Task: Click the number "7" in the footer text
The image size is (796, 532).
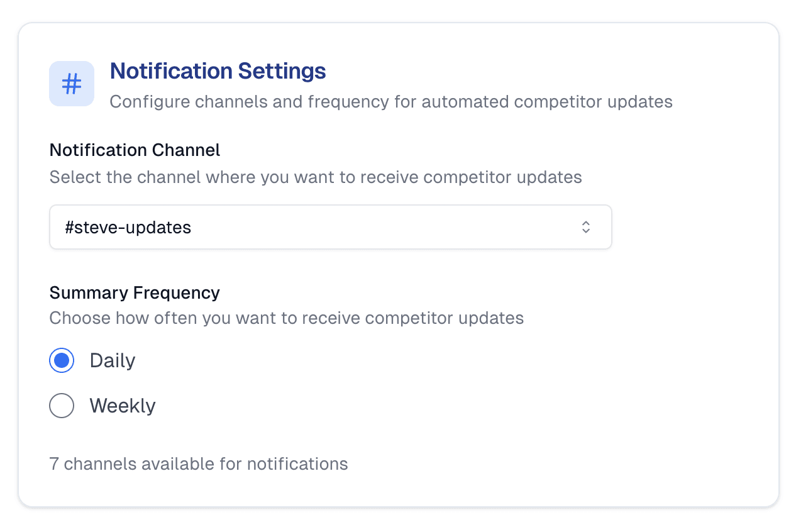Action: pos(54,464)
